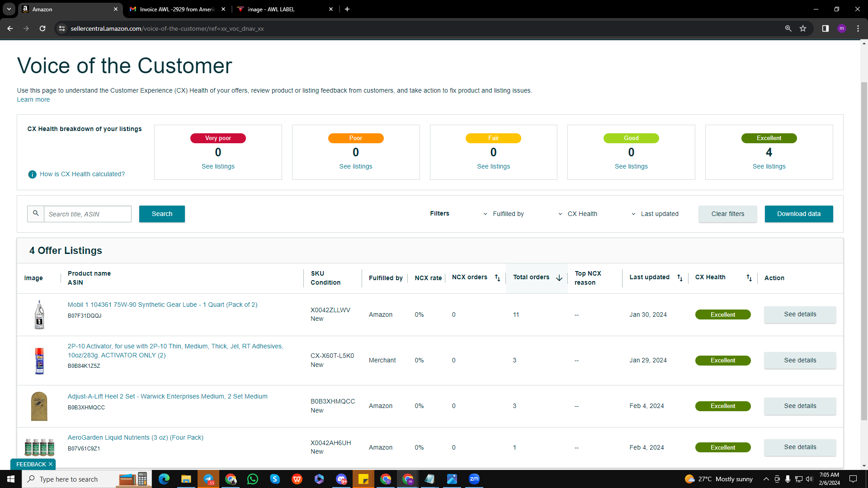This screenshot has width=868, height=488.
Task: Dismiss the FEEDBACK widget with X
Action: [x=51, y=464]
